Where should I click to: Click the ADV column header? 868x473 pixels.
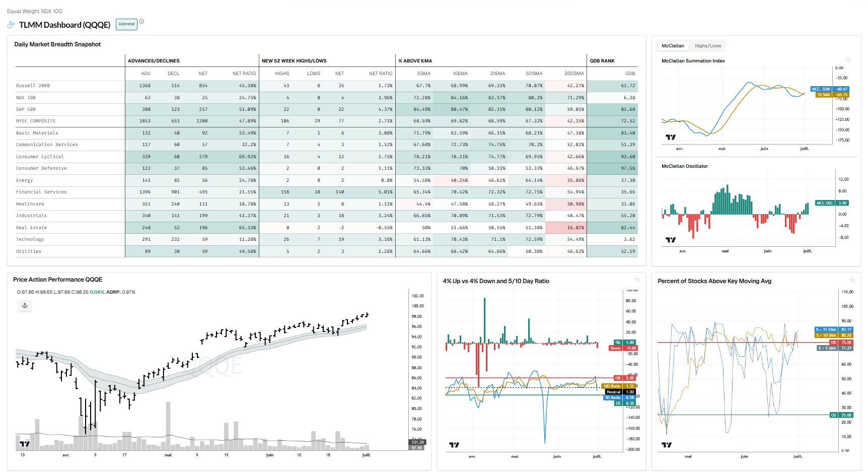tap(146, 74)
